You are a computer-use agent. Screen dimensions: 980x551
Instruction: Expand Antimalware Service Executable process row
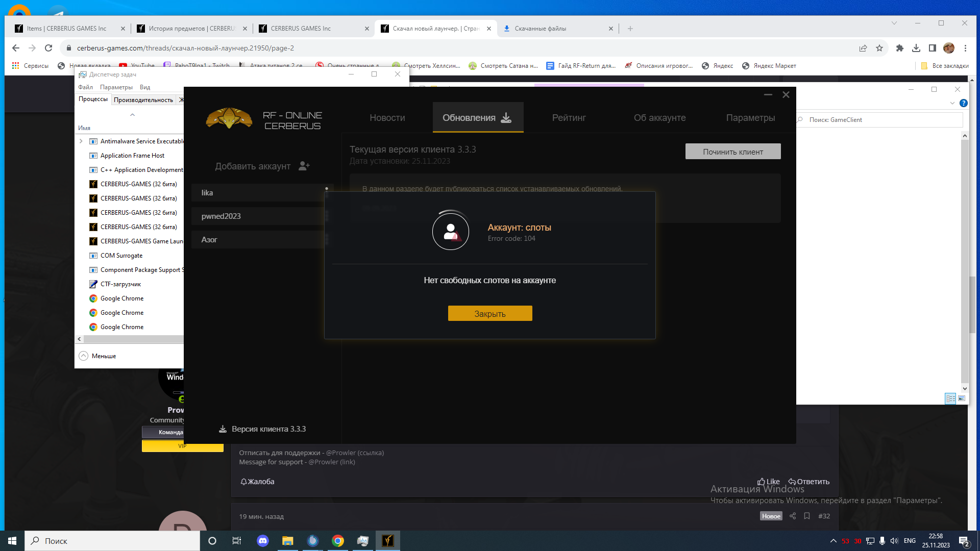point(81,141)
